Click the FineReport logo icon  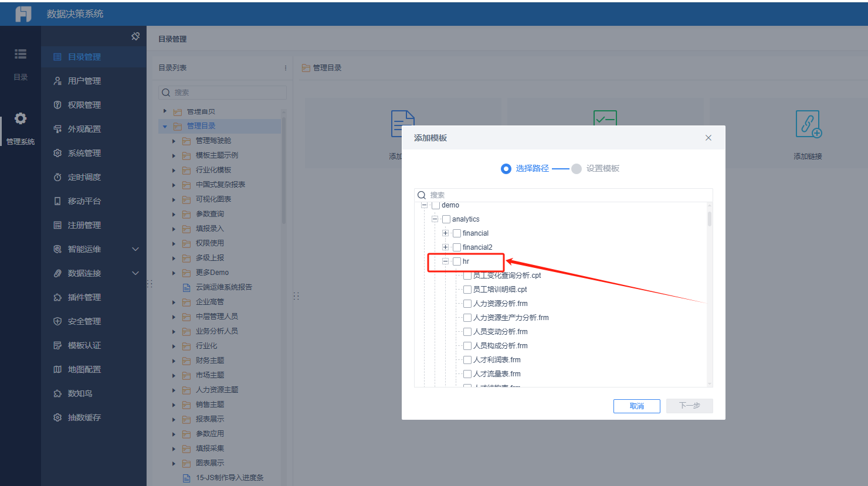click(23, 13)
